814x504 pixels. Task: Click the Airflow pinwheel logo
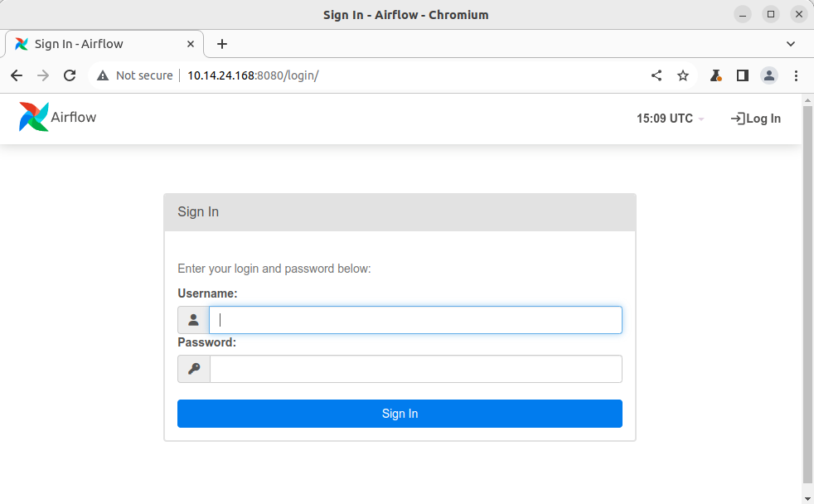(34, 118)
